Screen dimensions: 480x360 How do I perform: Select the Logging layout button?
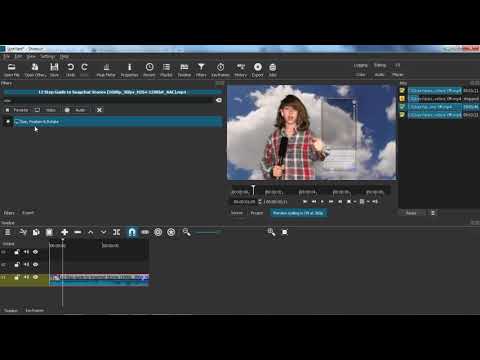coord(361,65)
